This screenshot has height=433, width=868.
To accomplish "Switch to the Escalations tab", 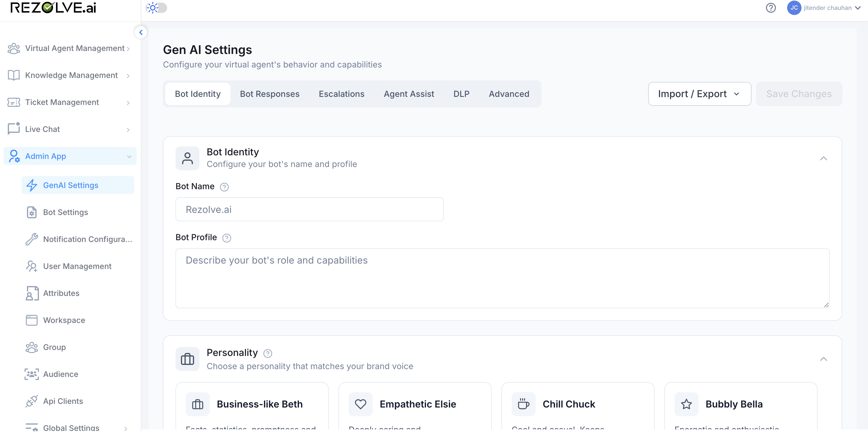I will tap(341, 94).
